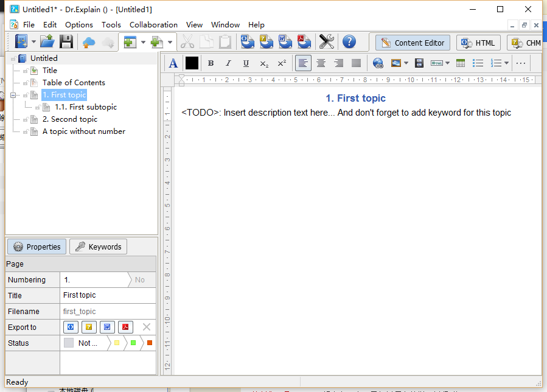Open project using the folder icon
Viewport: 547px width, 392px height.
pyautogui.click(x=47, y=42)
